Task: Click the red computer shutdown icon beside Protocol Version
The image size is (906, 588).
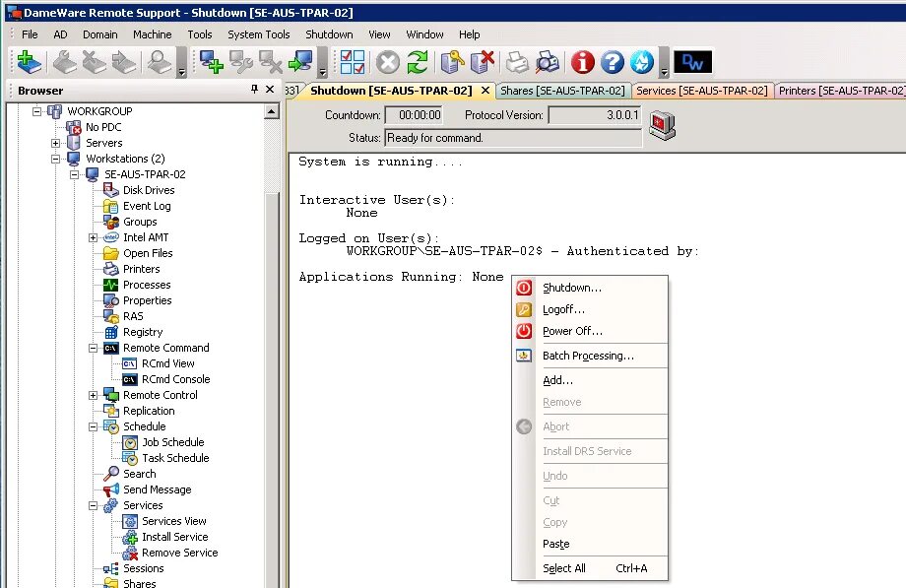Action: coord(662,125)
